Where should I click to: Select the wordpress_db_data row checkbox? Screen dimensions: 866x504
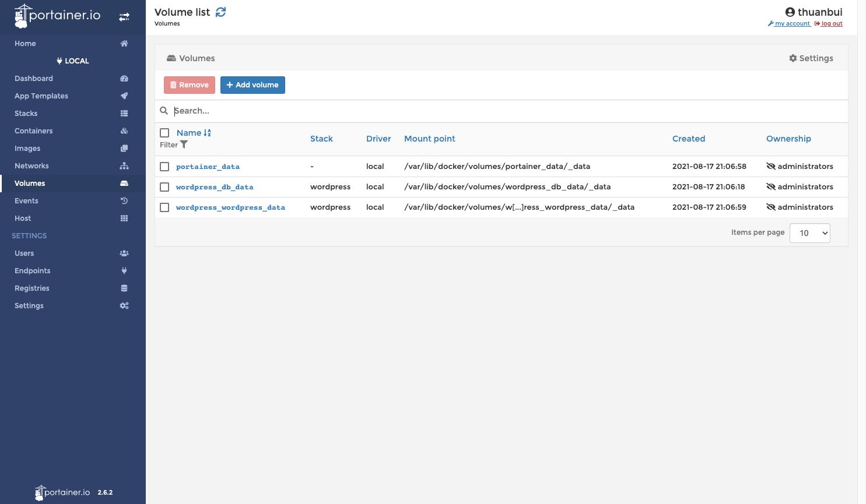pos(164,187)
